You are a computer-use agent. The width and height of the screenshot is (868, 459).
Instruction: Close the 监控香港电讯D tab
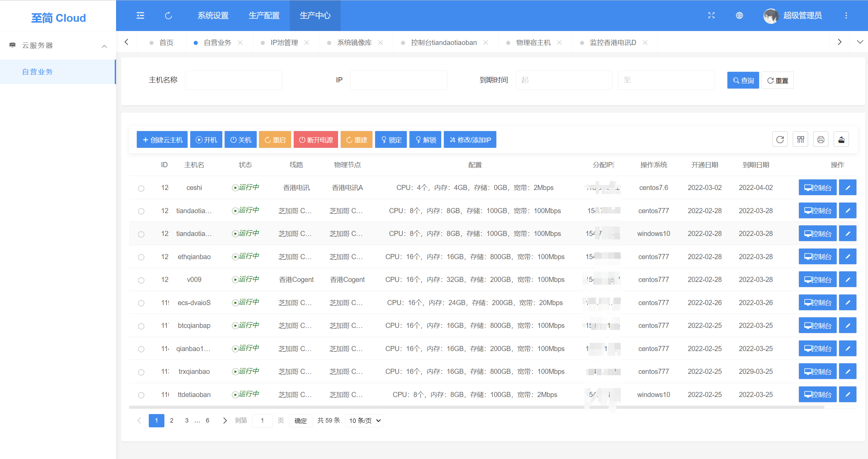[645, 43]
